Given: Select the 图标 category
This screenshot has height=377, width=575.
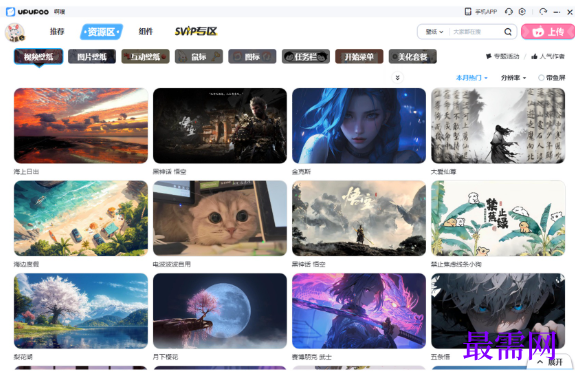Looking at the screenshot, I should point(252,56).
